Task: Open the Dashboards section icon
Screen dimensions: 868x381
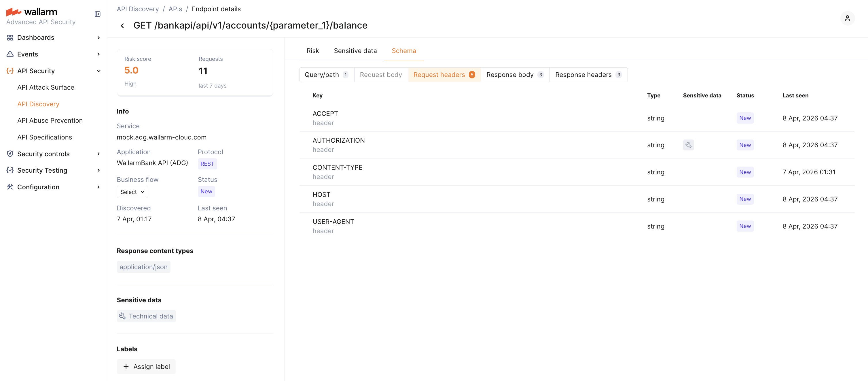Action: click(10, 37)
